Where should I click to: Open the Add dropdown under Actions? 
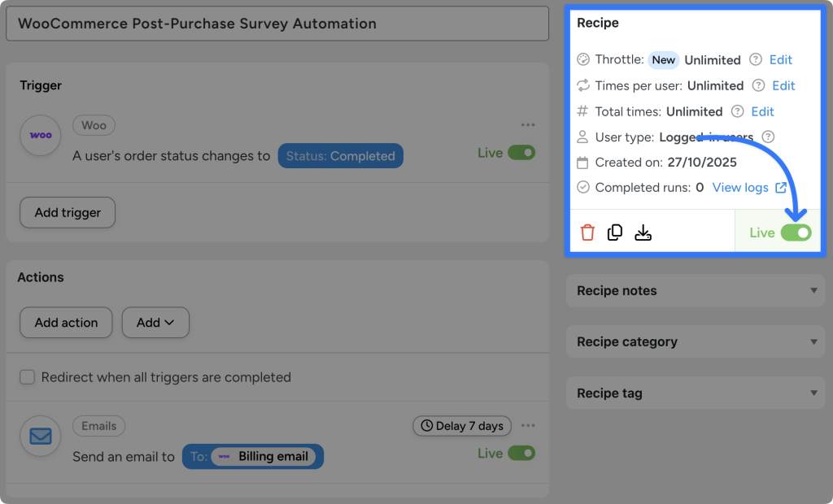click(155, 323)
